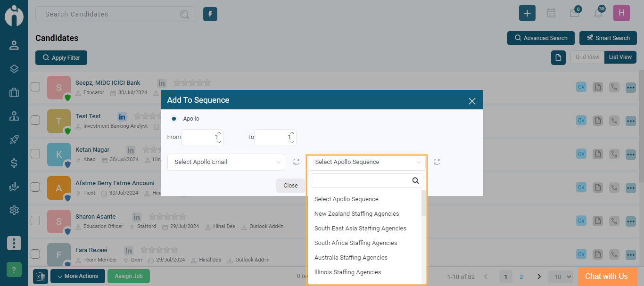644x286 pixels.
Task: Click the Advanced Search button
Action: point(541,38)
